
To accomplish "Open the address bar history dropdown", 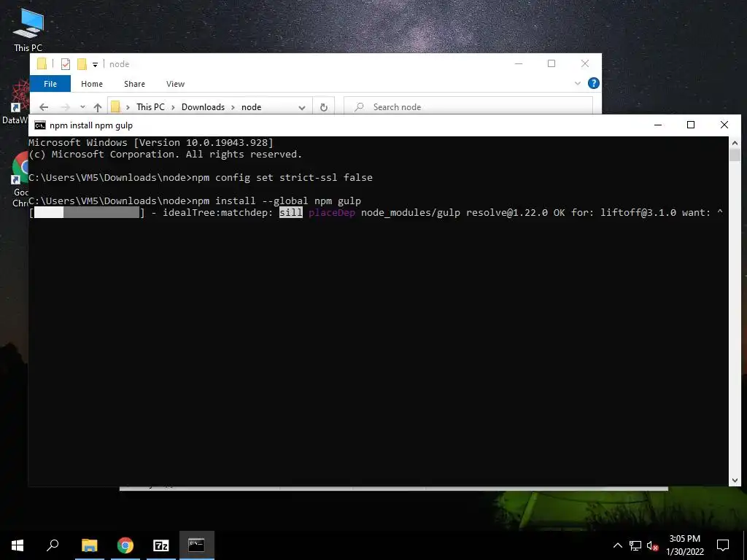I will pyautogui.click(x=301, y=108).
